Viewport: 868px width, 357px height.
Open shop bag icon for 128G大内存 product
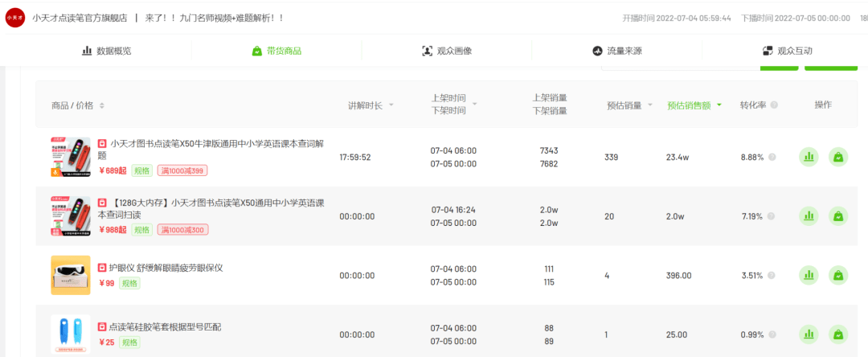(838, 215)
